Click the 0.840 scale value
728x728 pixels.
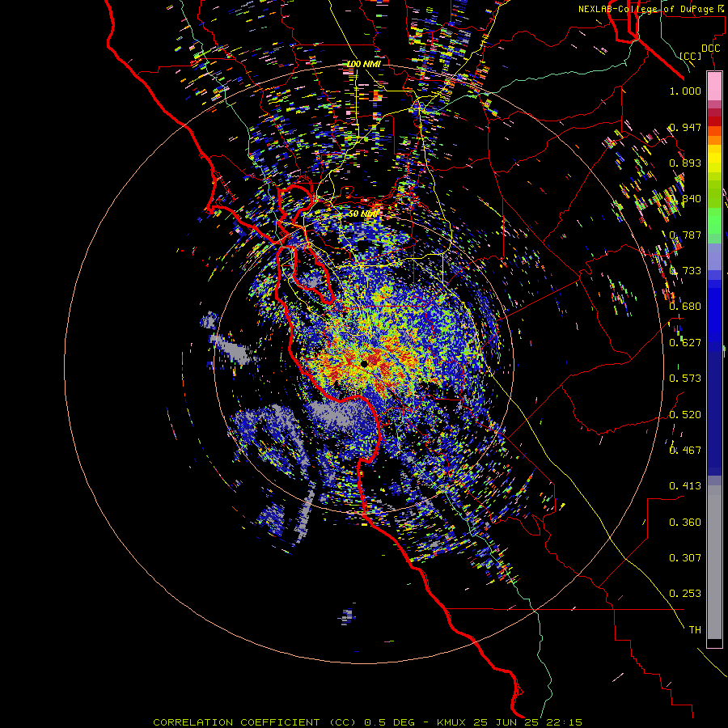click(685, 199)
